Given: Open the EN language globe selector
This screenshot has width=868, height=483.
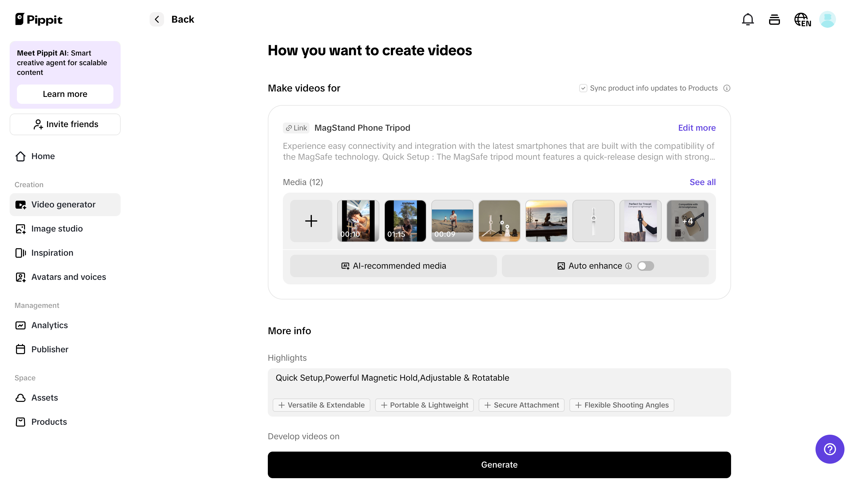Looking at the screenshot, I should tap(802, 20).
